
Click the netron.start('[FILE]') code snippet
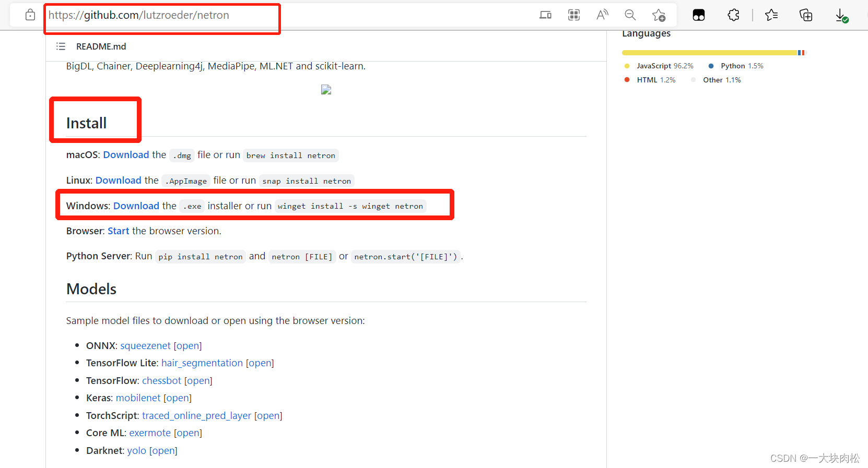(x=406, y=257)
